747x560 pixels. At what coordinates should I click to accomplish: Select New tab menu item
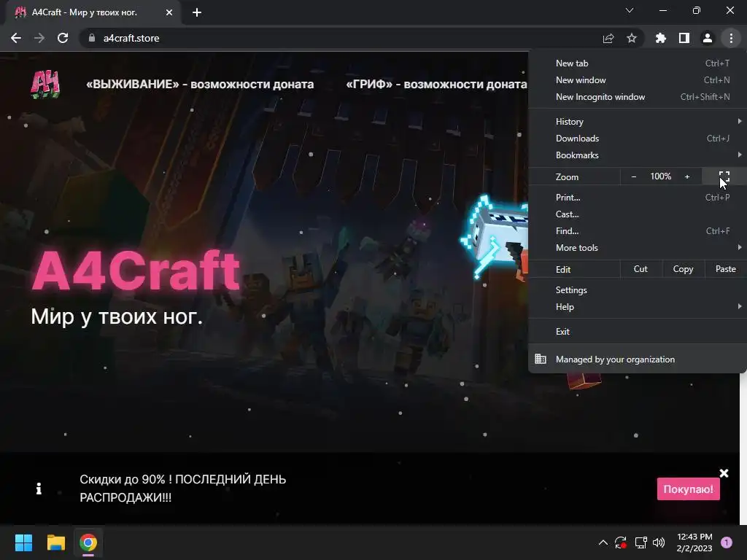pyautogui.click(x=638, y=63)
